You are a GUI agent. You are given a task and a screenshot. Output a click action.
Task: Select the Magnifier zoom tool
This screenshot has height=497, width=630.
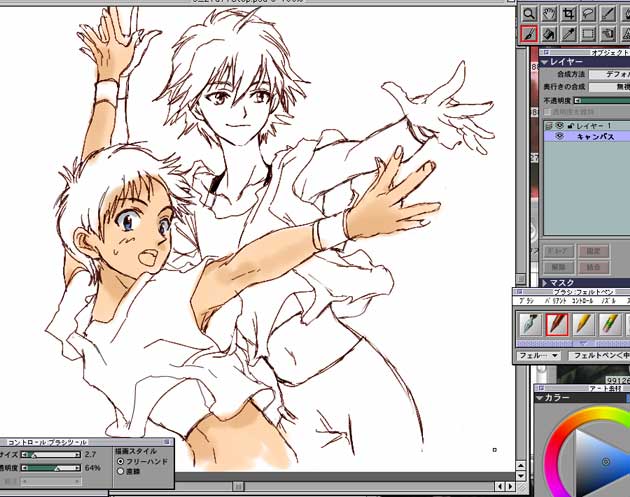point(529,14)
